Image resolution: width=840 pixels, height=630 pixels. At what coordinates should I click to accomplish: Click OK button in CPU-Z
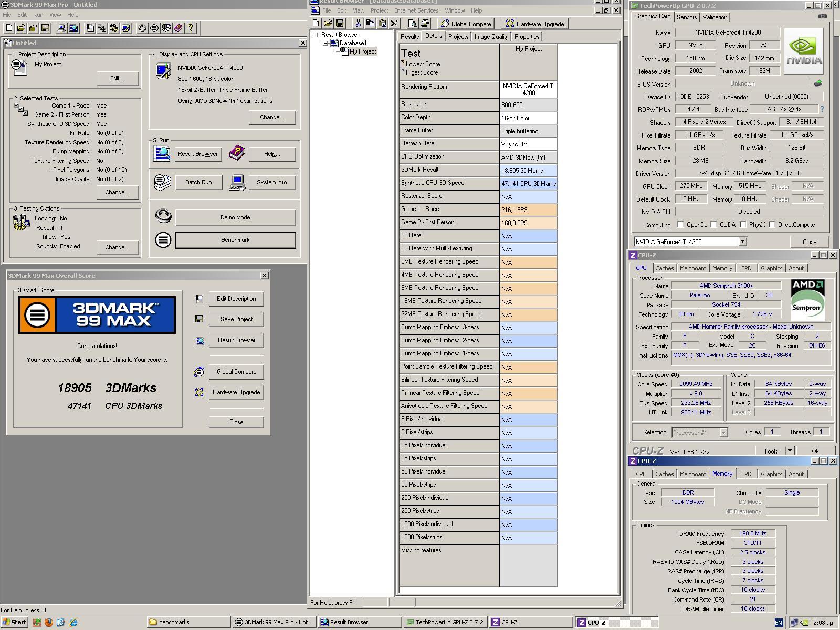[815, 451]
